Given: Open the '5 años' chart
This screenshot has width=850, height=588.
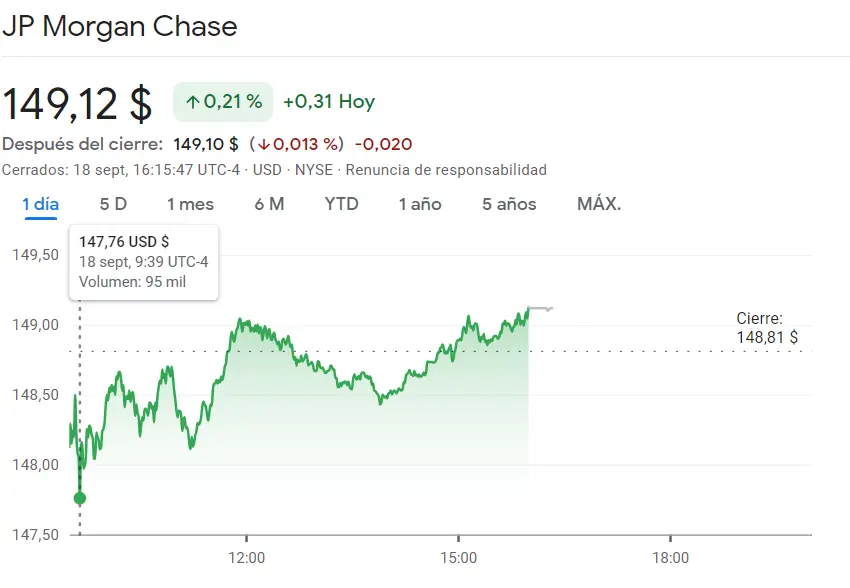Looking at the screenshot, I should [x=508, y=203].
